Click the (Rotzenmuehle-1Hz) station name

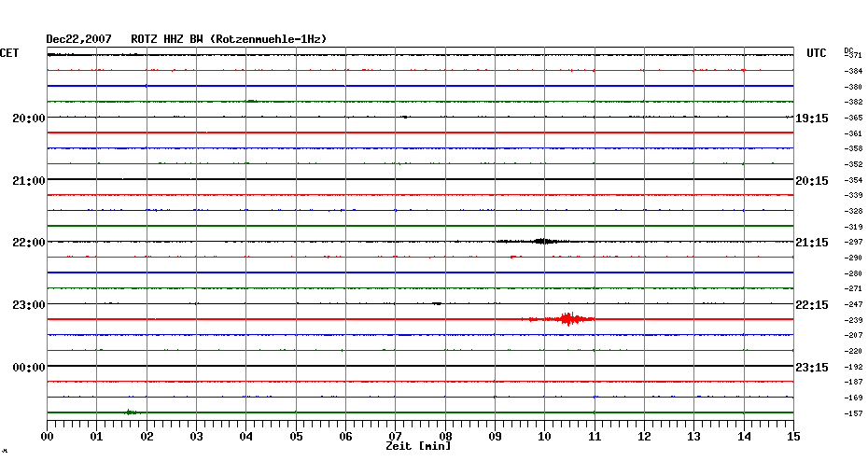[x=269, y=39]
